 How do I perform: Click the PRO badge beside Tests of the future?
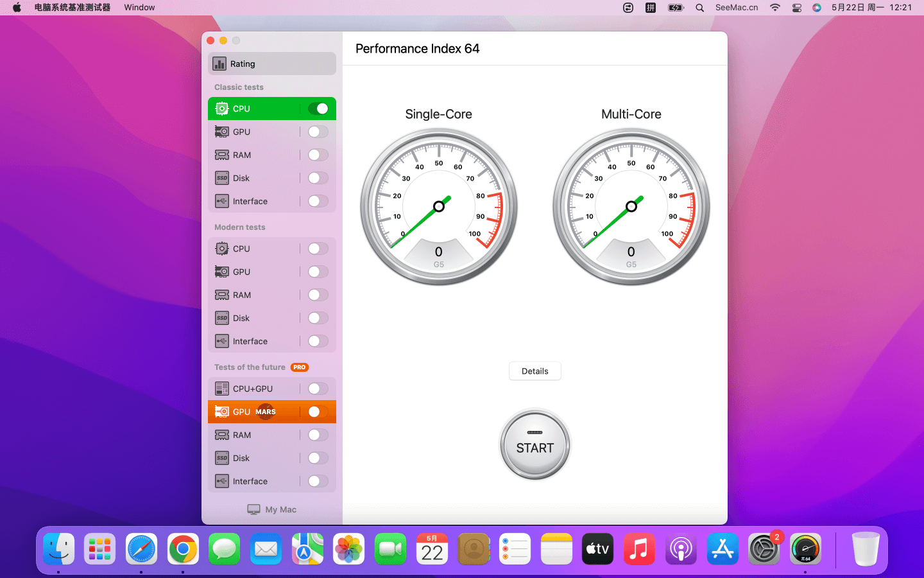click(299, 367)
